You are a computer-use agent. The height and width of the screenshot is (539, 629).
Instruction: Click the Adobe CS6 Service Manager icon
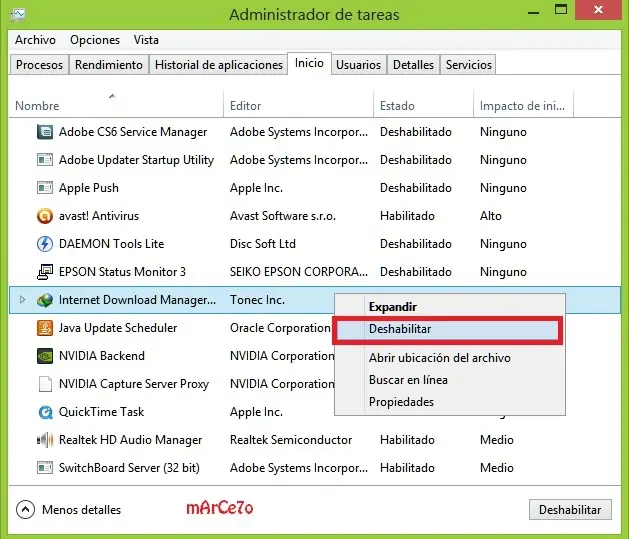tap(45, 132)
